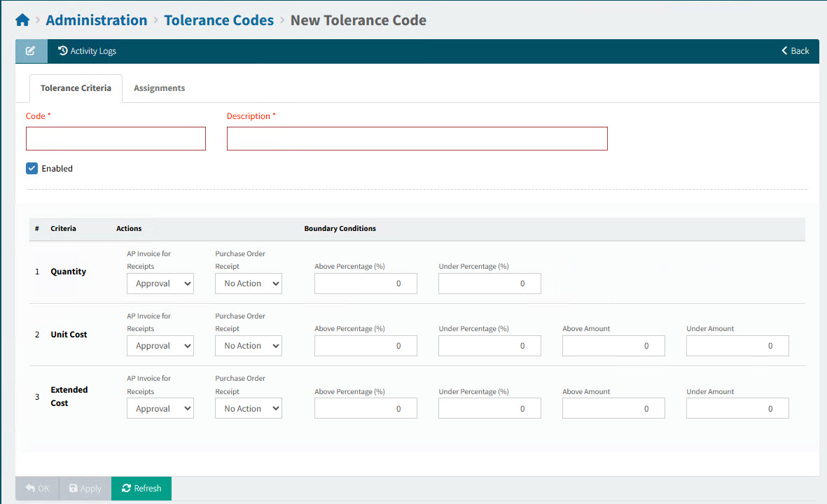Click the Description input field
This screenshot has height=504, width=827.
coord(417,138)
